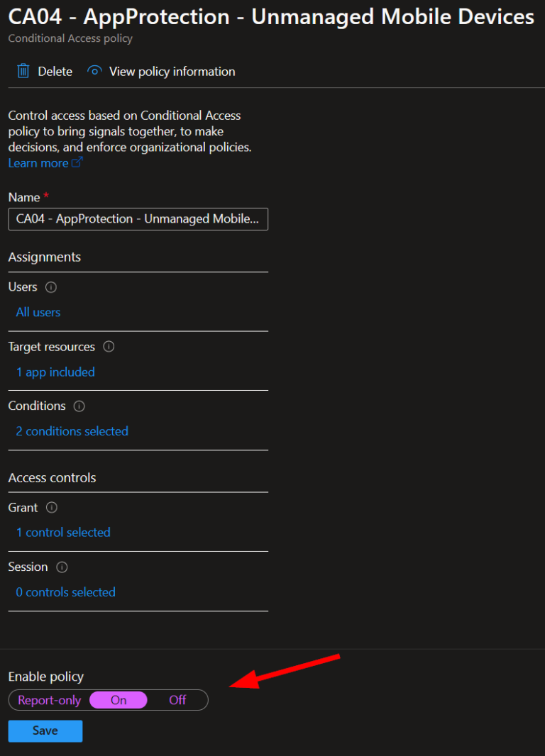Save the Conditional Access policy
This screenshot has height=756, width=545.
[x=45, y=730]
